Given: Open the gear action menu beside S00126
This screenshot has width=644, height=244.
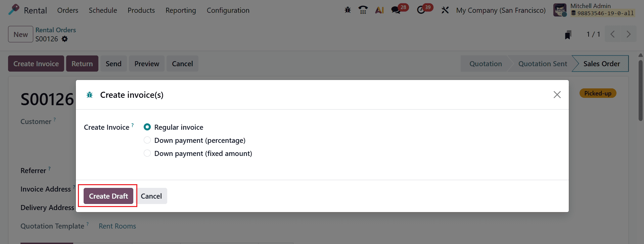Looking at the screenshot, I should (64, 39).
